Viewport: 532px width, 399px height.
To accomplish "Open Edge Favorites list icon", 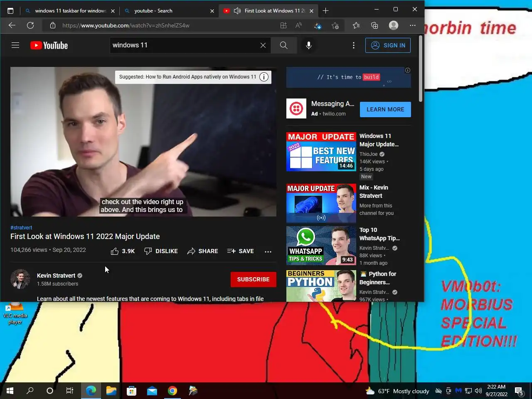I will (356, 25).
